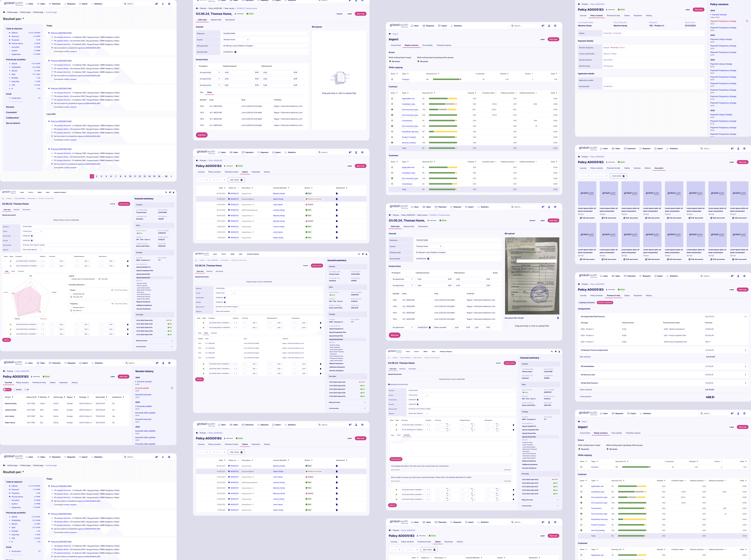Click calendar icon in the 20.04.2024 date filter

(624, 176)
